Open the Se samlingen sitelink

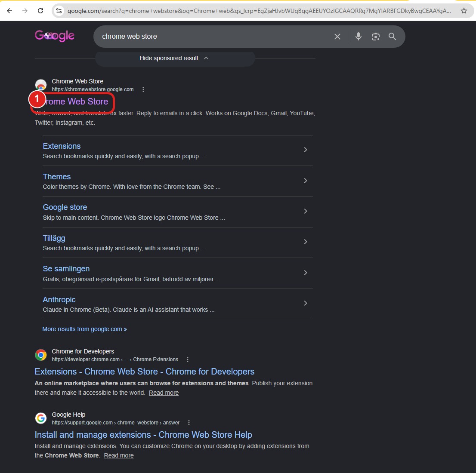(66, 269)
